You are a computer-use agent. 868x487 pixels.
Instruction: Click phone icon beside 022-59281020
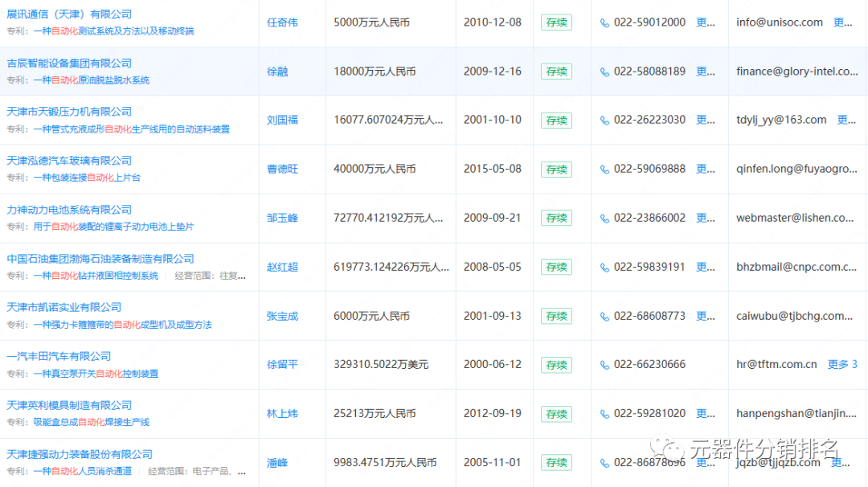point(604,414)
